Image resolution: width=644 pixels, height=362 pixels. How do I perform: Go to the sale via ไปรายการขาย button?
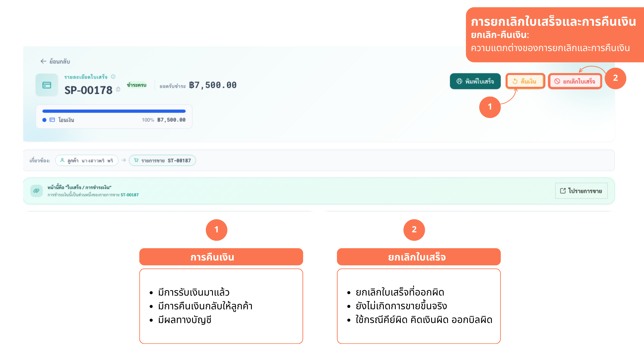click(x=581, y=191)
